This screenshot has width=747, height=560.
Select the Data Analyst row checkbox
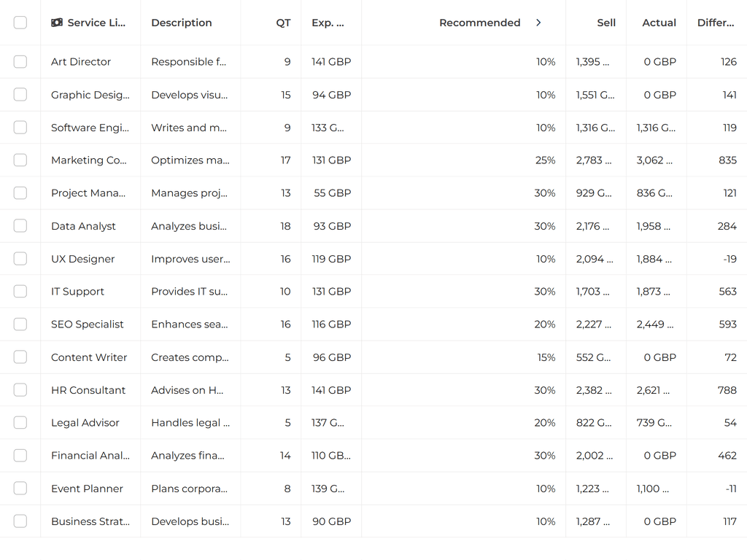(20, 226)
